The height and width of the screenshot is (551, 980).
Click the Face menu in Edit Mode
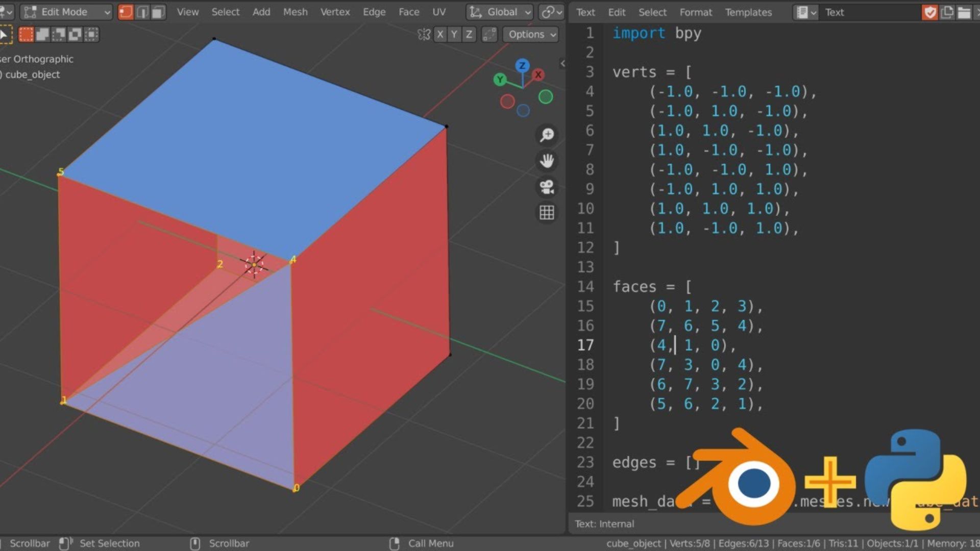coord(407,12)
